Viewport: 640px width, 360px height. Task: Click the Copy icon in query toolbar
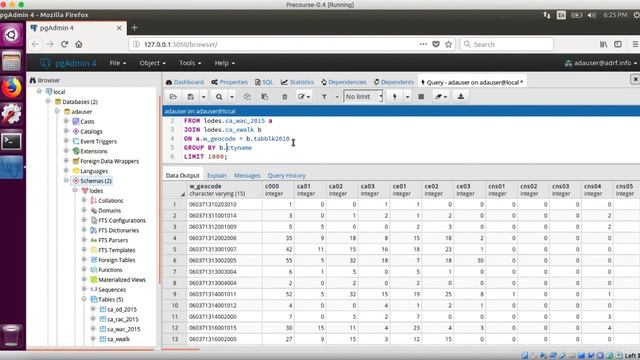(247, 97)
